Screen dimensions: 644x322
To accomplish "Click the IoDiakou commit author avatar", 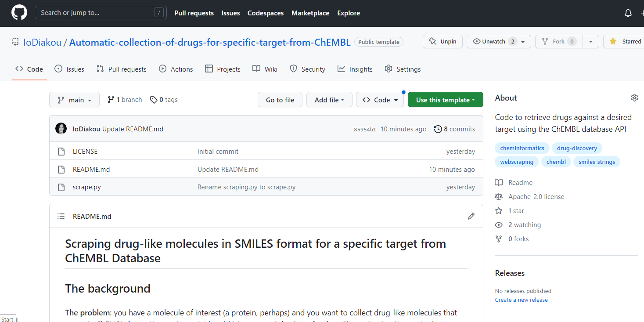I will (x=61, y=129).
